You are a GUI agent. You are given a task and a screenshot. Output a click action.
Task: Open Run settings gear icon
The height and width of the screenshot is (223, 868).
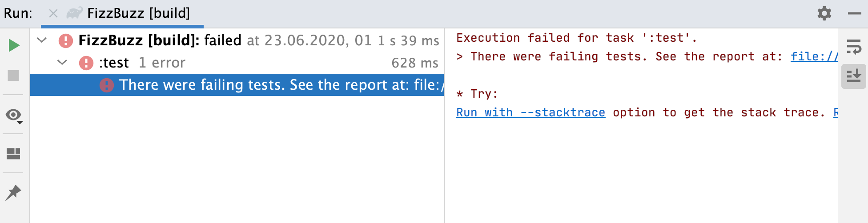824,13
